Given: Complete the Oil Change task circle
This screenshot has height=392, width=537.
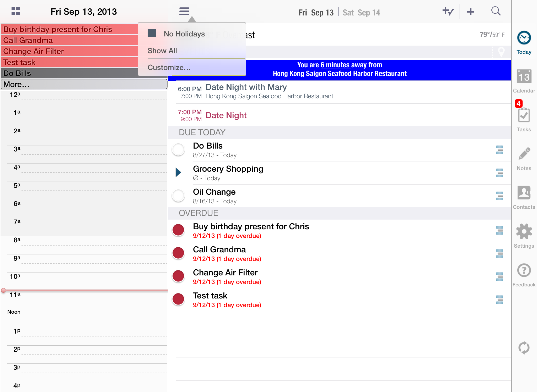Looking at the screenshot, I should click(x=178, y=195).
